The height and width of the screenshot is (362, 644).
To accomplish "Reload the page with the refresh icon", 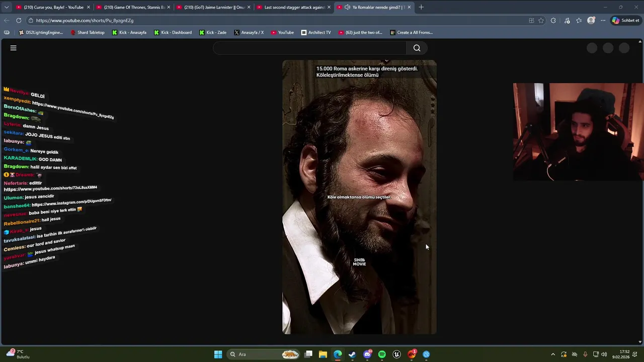I will pos(19,21).
